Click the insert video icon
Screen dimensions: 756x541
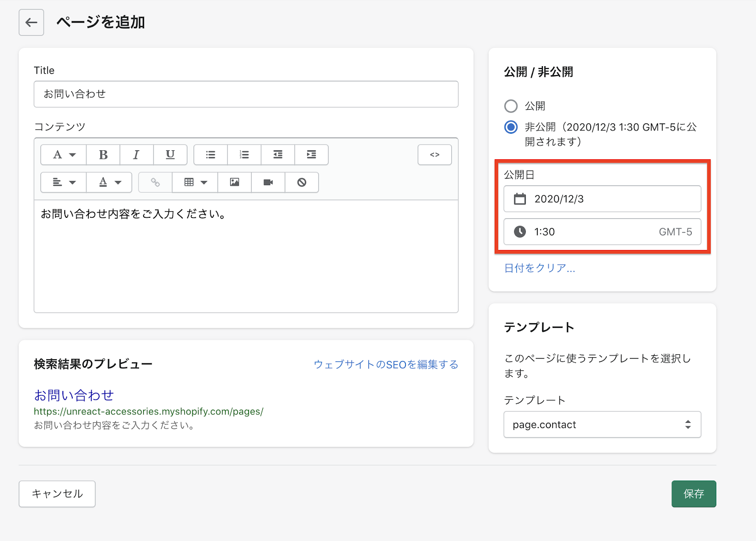point(268,182)
